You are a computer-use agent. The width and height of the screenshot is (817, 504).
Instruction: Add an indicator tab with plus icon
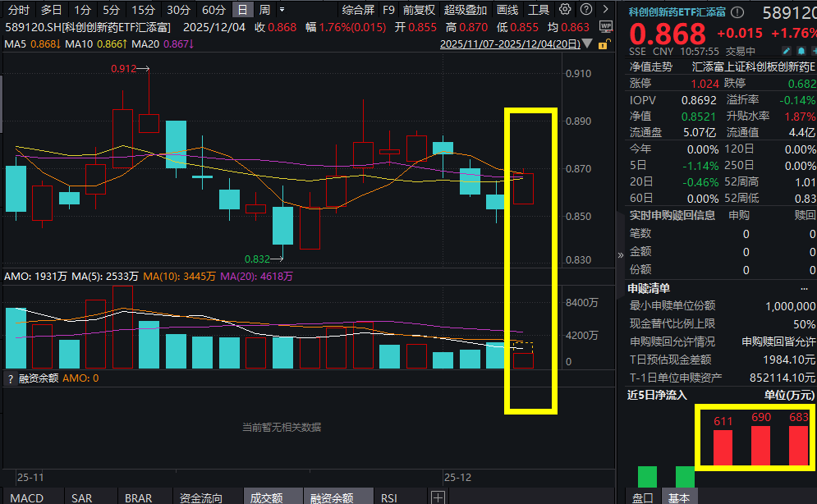pyautogui.click(x=438, y=497)
